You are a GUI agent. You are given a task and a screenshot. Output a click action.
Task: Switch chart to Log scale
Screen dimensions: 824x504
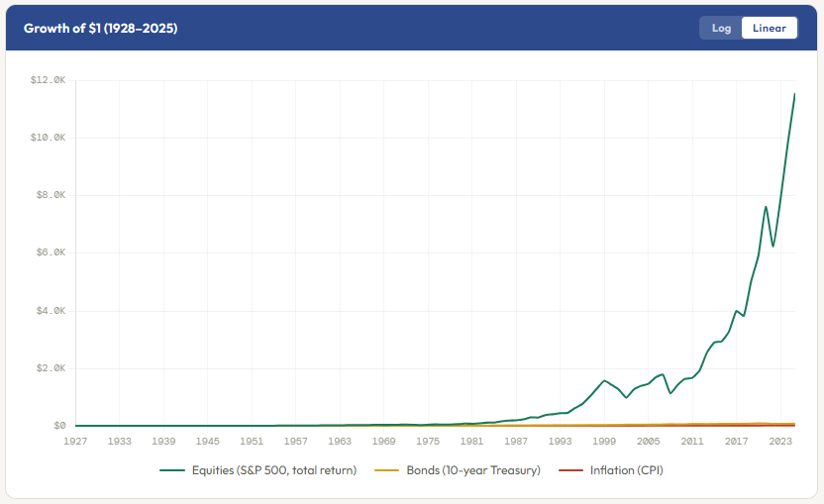tap(720, 28)
